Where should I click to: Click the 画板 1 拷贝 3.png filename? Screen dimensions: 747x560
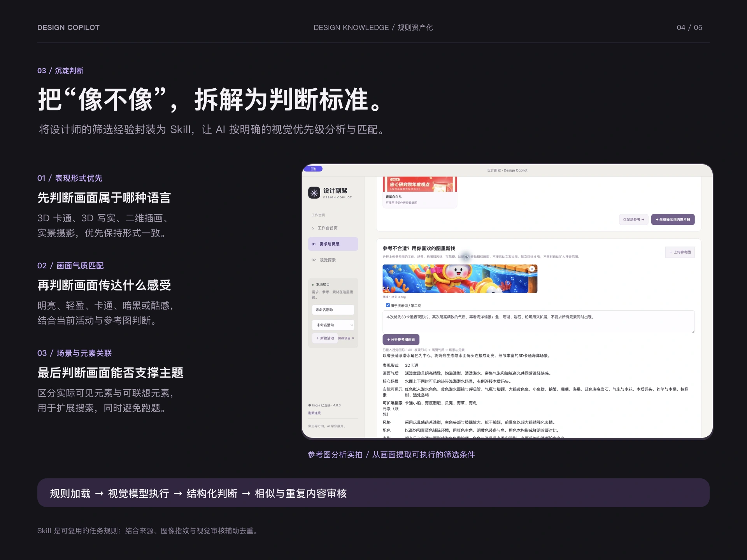[394, 297]
